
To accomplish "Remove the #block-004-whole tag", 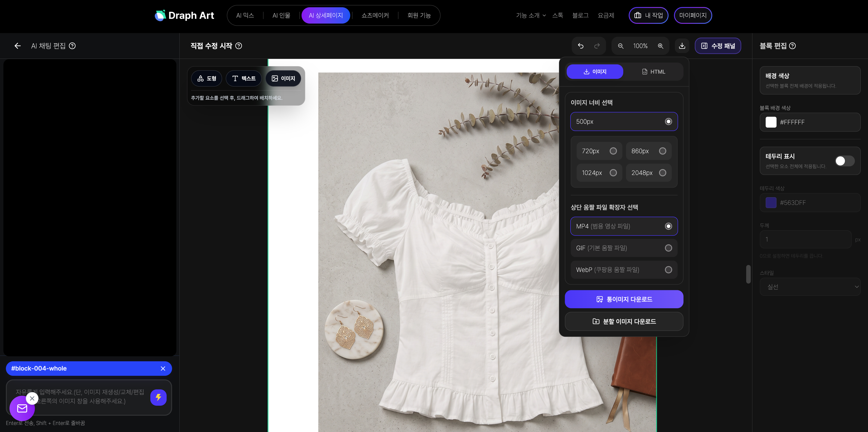I will pyautogui.click(x=163, y=369).
